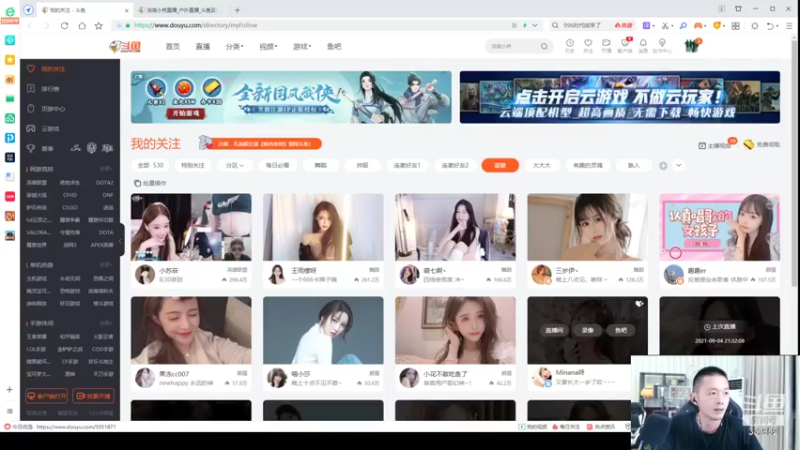The height and width of the screenshot is (450, 800).
Task: Open the 鱼吧 nav item
Action: (x=334, y=46)
